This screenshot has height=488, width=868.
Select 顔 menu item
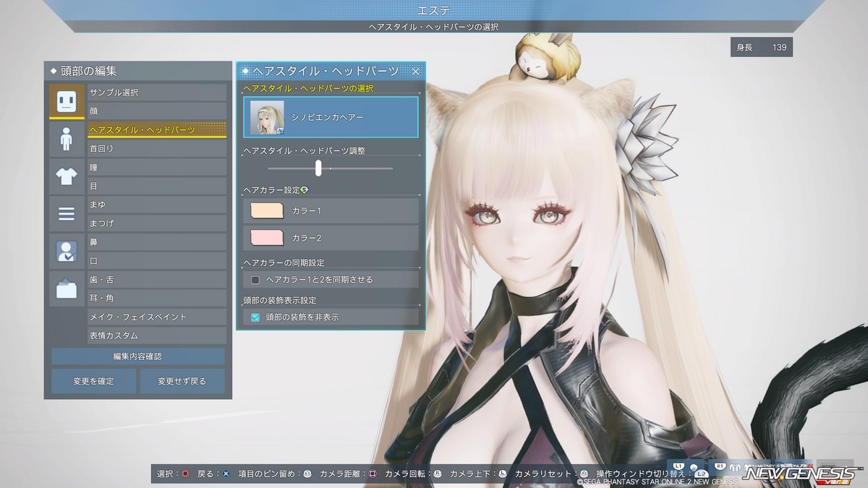(x=157, y=111)
